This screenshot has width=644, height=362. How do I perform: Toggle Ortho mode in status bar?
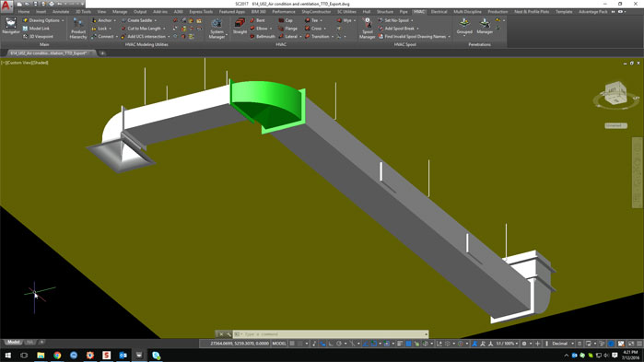[x=331, y=344]
